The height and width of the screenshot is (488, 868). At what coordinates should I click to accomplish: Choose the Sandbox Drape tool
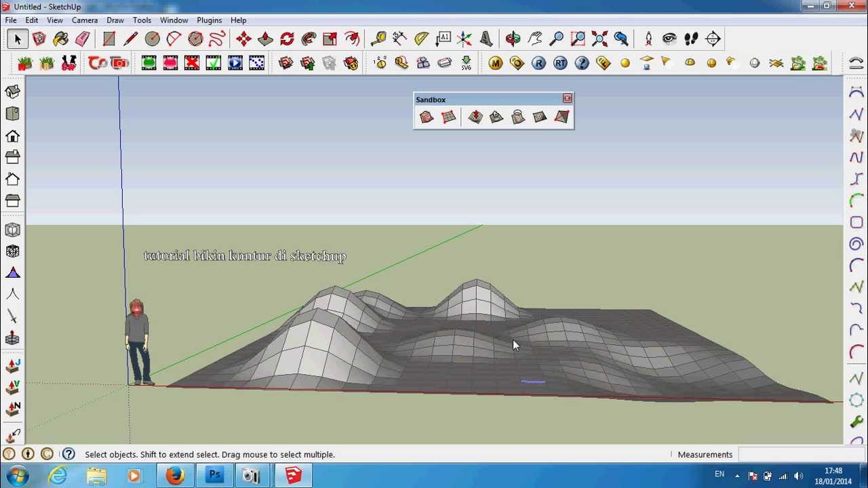click(519, 117)
